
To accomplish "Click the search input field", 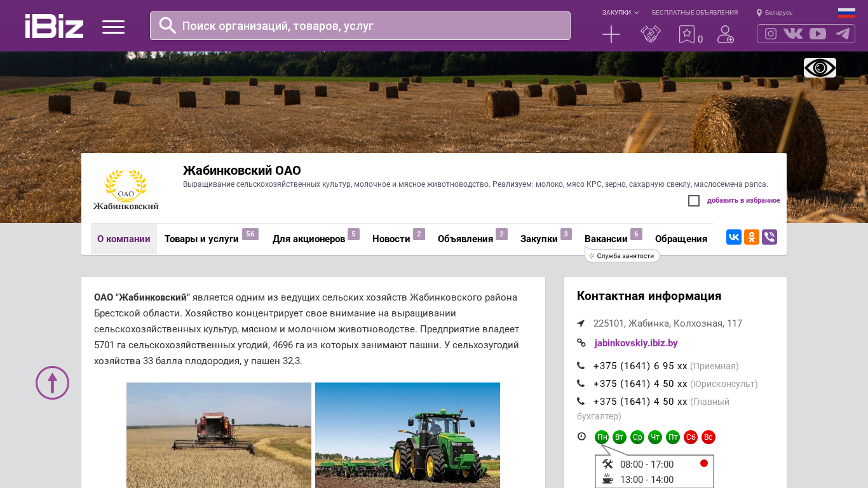I will [x=360, y=26].
